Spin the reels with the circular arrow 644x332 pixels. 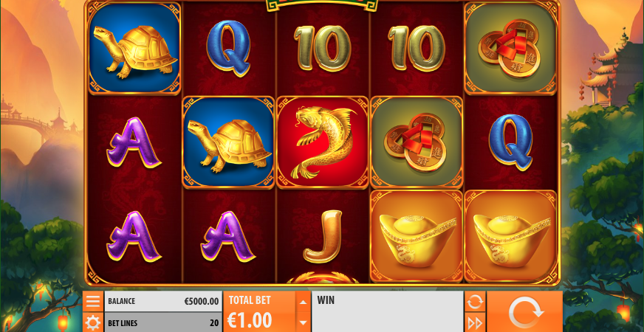524,312
